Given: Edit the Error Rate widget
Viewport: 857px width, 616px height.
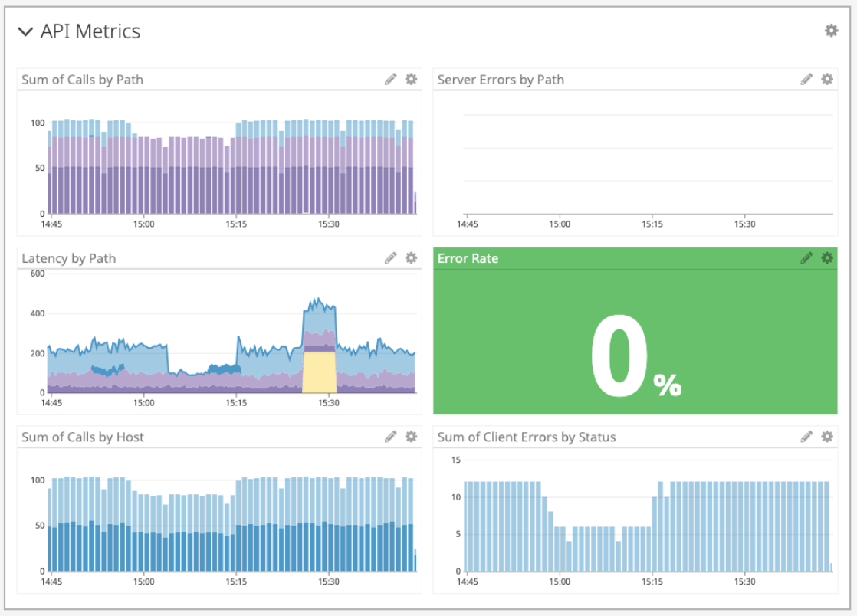Looking at the screenshot, I should (x=806, y=258).
